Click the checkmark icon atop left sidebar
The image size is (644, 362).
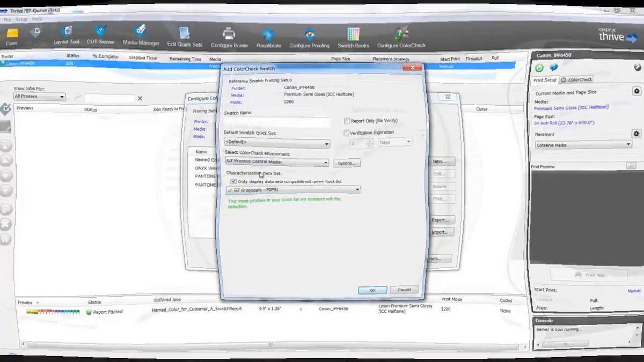pos(6,108)
